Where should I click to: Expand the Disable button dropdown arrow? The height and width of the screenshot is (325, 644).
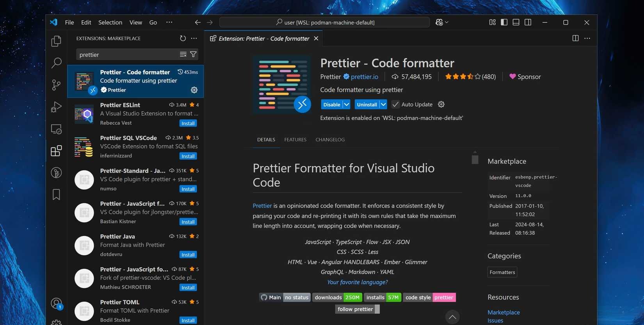(346, 105)
